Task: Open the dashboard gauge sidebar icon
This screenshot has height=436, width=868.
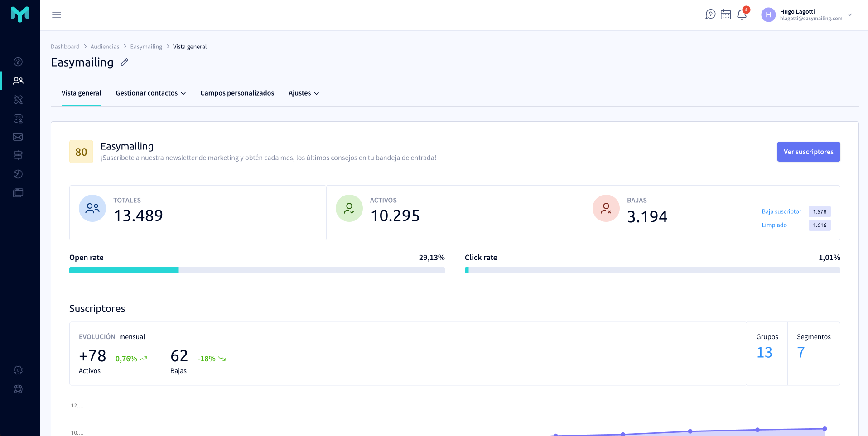Action: point(18,62)
